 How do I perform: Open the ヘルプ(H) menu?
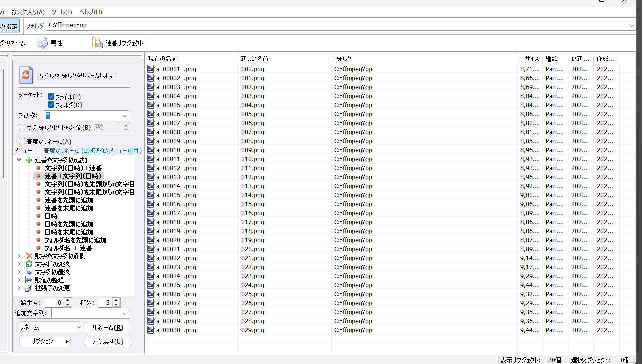click(x=90, y=12)
